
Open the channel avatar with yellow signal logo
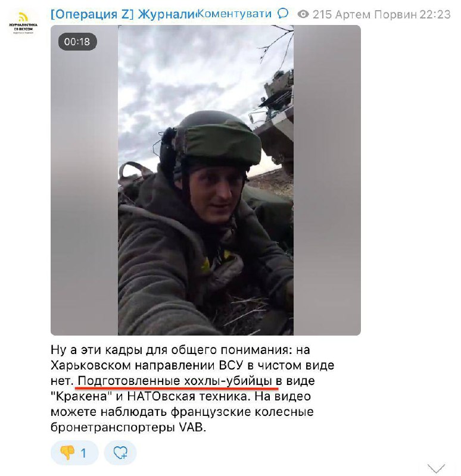coord(23,24)
